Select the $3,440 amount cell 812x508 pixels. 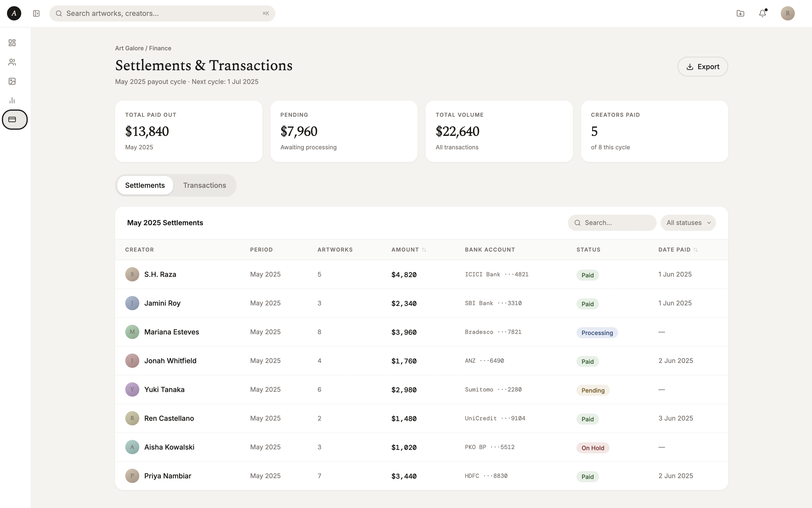click(x=404, y=476)
